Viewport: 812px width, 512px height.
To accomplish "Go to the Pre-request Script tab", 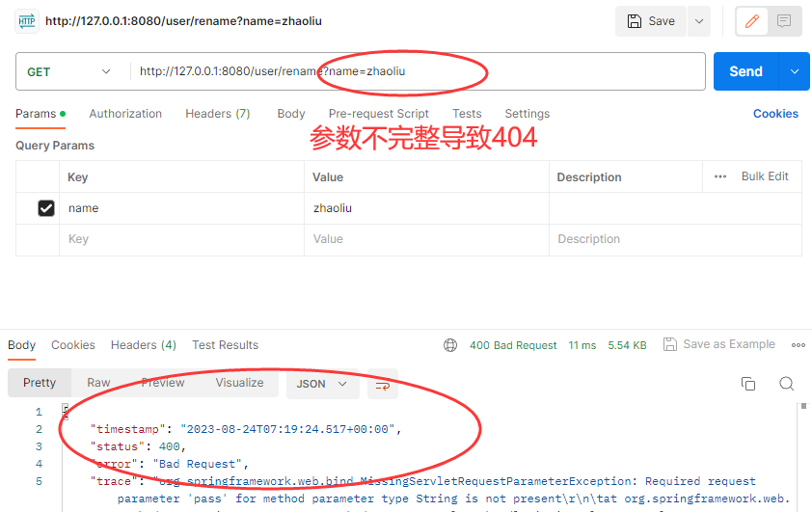I will (379, 114).
